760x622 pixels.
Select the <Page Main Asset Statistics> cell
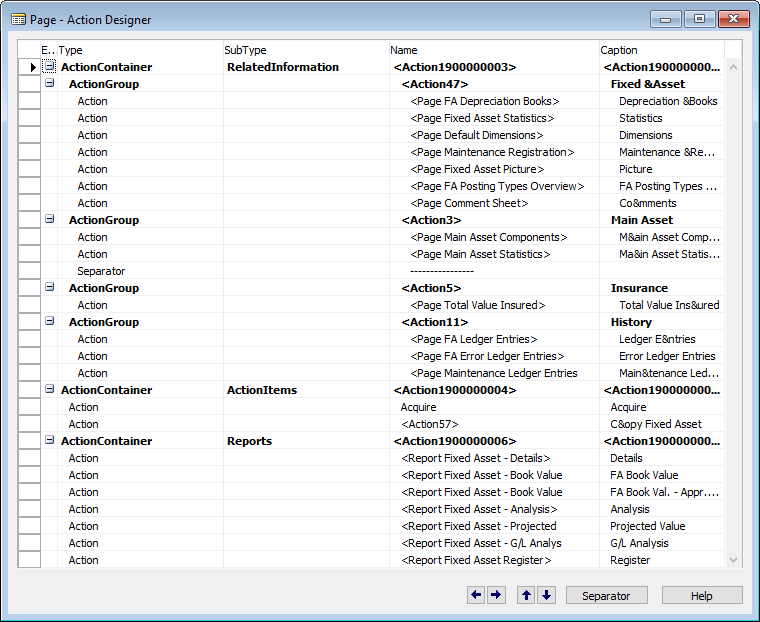pos(494,254)
